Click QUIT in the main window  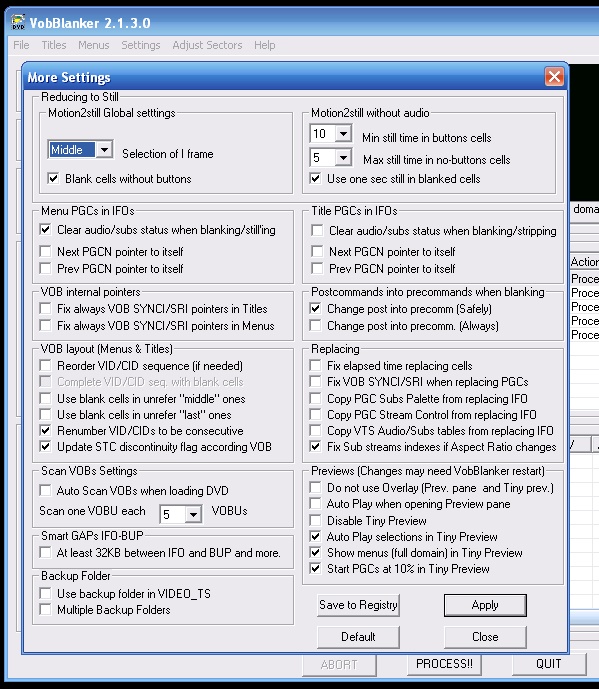(x=548, y=664)
